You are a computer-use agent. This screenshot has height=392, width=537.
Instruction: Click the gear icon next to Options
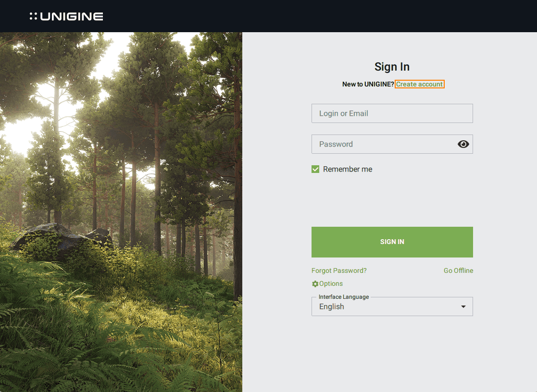315,284
